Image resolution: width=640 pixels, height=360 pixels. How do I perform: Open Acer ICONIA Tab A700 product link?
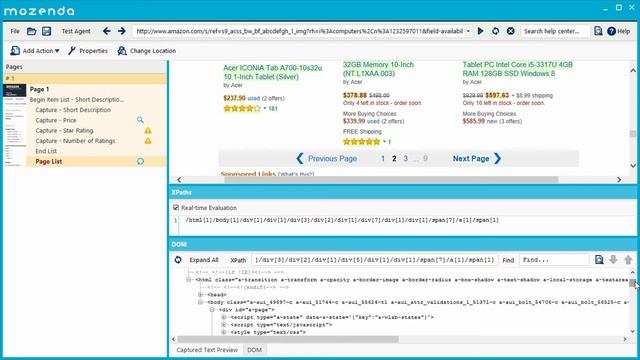(273, 72)
